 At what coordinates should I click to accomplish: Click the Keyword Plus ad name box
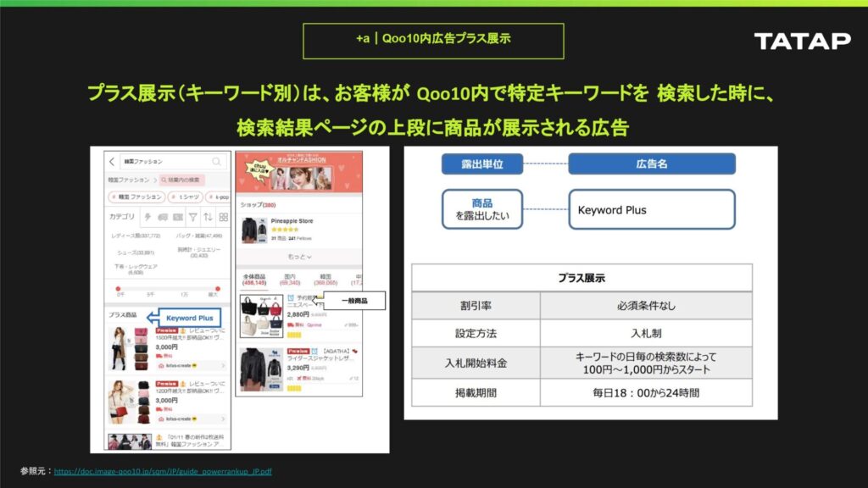pos(652,209)
